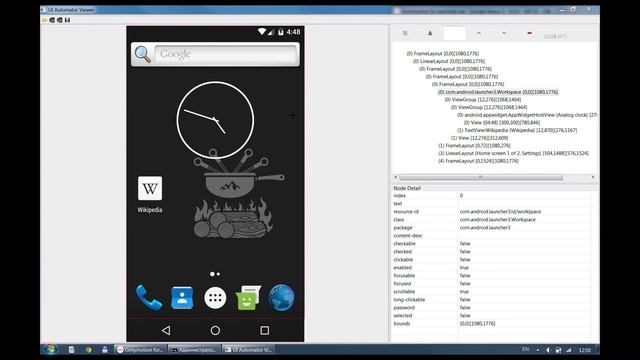This screenshot has width=640, height=360.
Task: Select AppWidgetHostView (Analog clock) node
Action: [527, 115]
